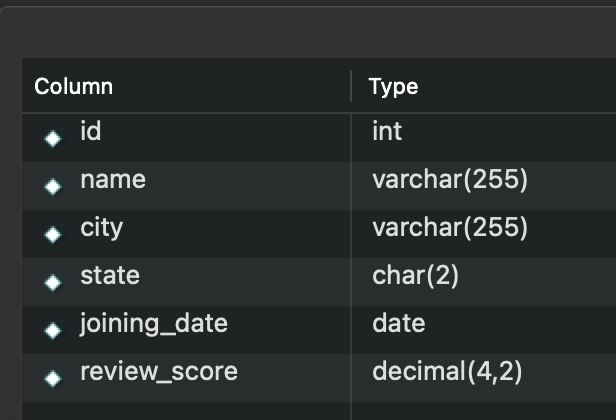
Task: Click the review_score diamond icon
Action: (x=54, y=379)
